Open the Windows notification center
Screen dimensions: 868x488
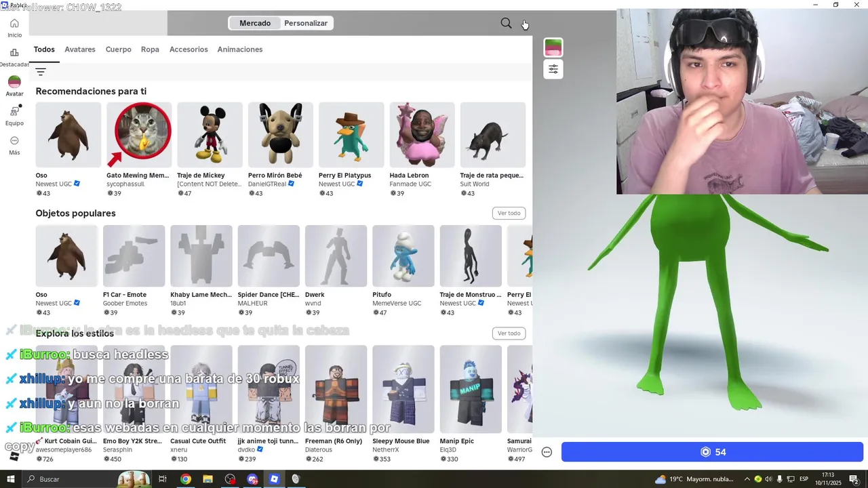854,479
